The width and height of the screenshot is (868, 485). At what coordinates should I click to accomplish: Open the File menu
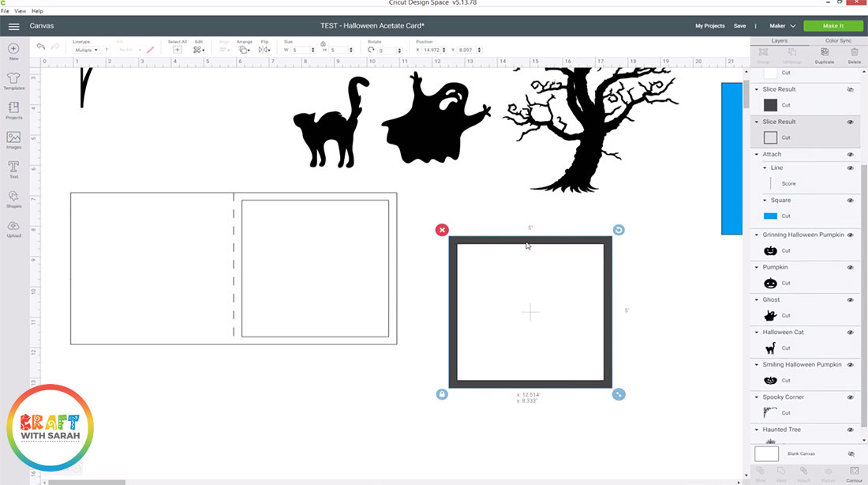click(x=6, y=11)
